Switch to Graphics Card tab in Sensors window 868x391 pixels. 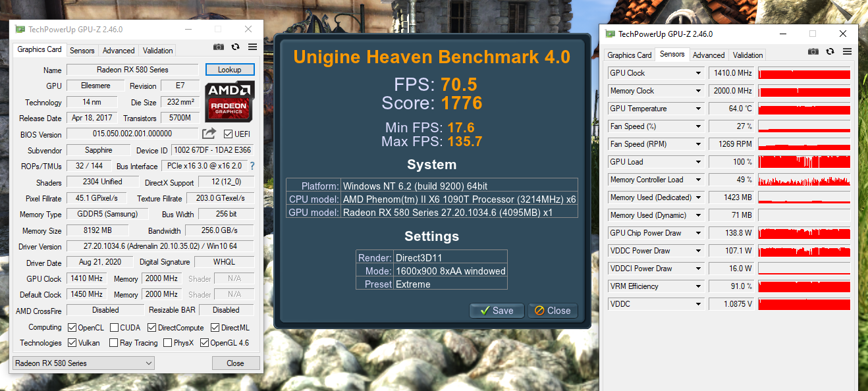coord(630,55)
